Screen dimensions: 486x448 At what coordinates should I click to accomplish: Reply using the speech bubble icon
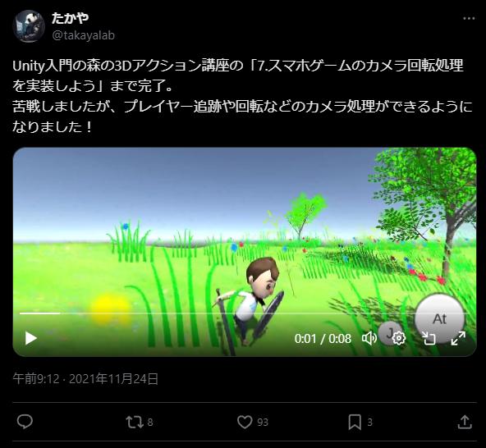(x=25, y=422)
